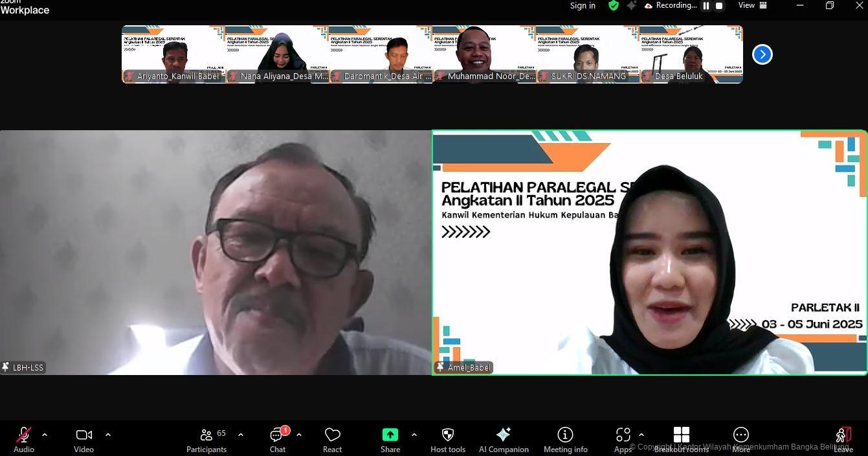Show next participants with blue arrow
Screen dimensions: 868x456
click(762, 54)
